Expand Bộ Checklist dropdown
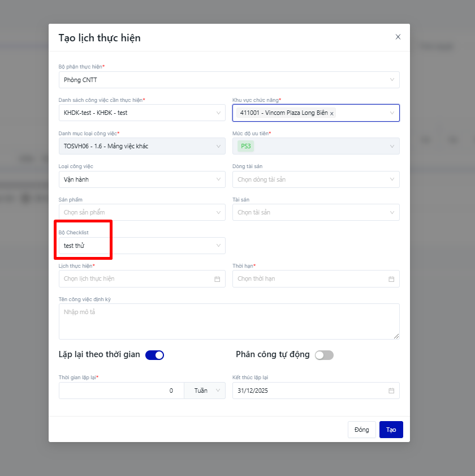The image size is (475, 476). 218,246
